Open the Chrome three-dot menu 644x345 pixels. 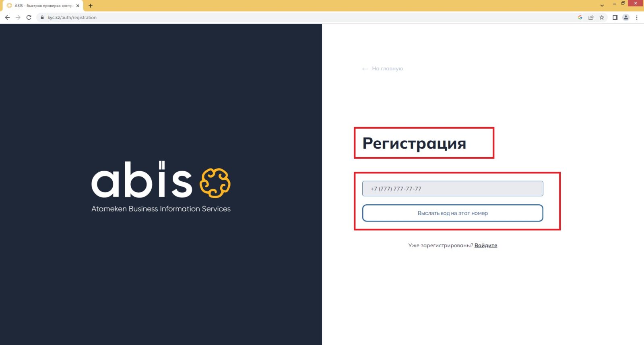637,17
